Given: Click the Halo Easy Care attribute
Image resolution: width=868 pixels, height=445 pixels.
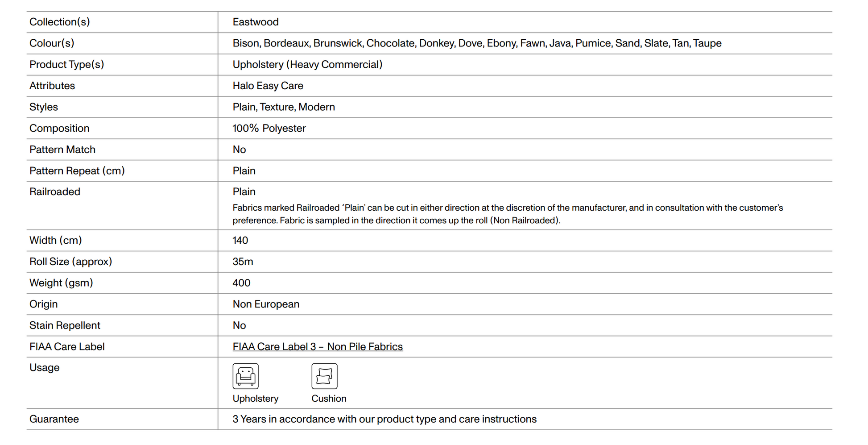Looking at the screenshot, I should click(x=268, y=86).
